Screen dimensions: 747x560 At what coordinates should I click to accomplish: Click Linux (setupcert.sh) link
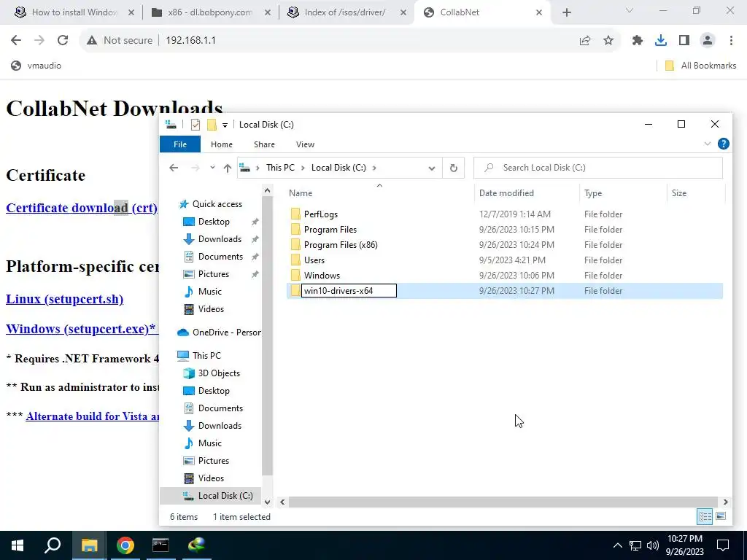[65, 299]
